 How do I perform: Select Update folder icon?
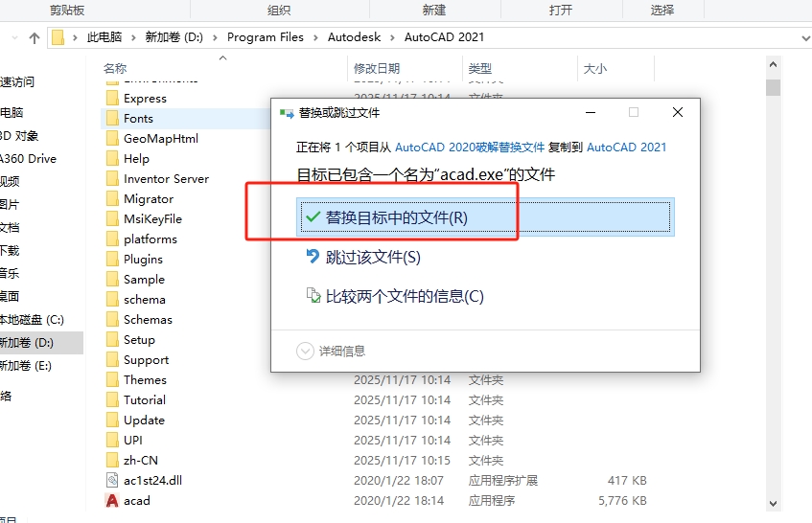click(x=112, y=421)
